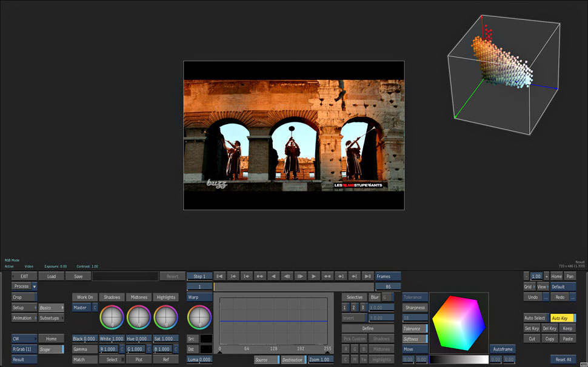Click the play forward transport button
The image size is (588, 367).
coord(313,276)
